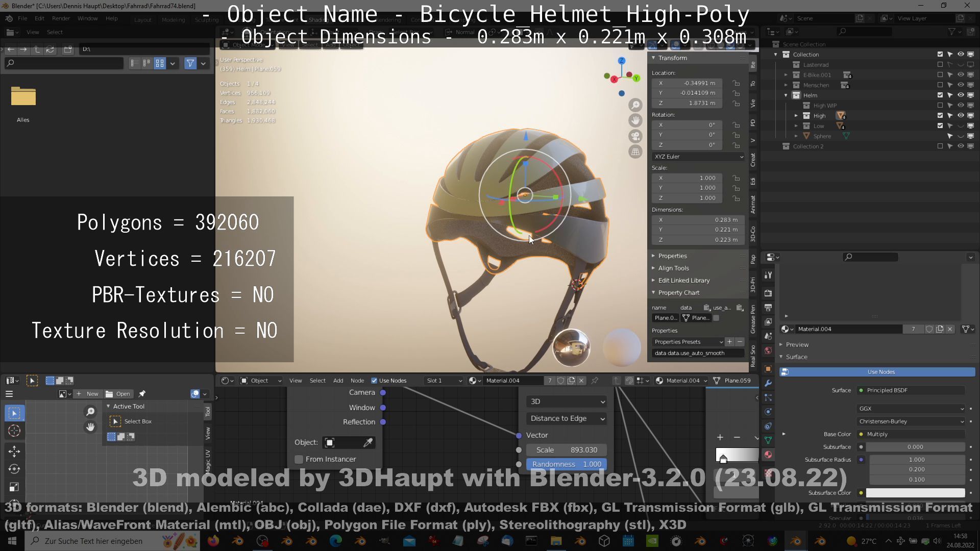Toggle Use Nodes checkbox in node editor
This screenshot has width=980, height=551.
pos(374,381)
